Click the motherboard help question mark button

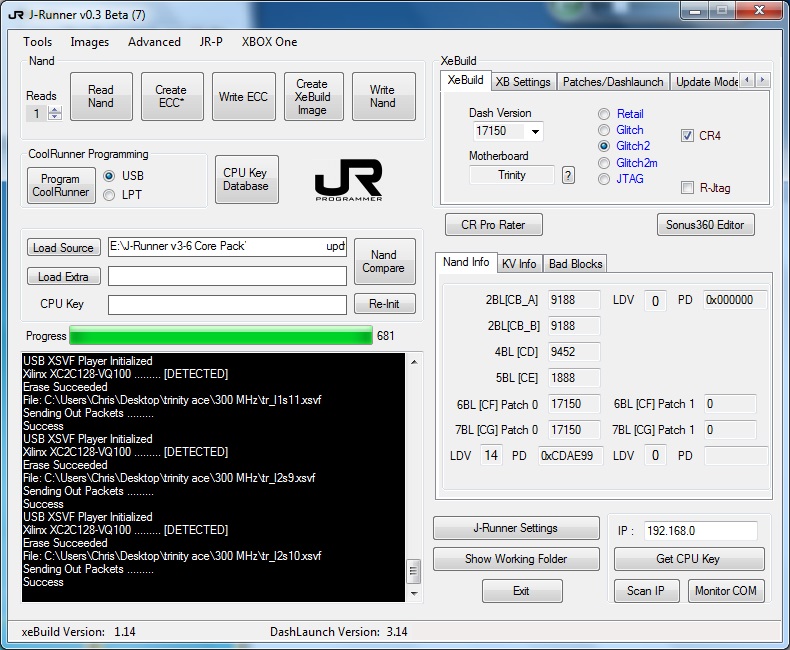tap(568, 175)
